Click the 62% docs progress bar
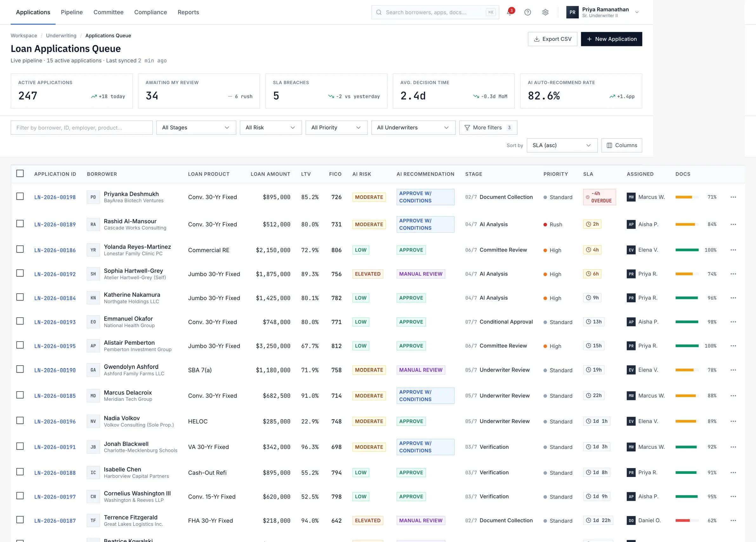The width and height of the screenshot is (756, 542). click(687, 520)
